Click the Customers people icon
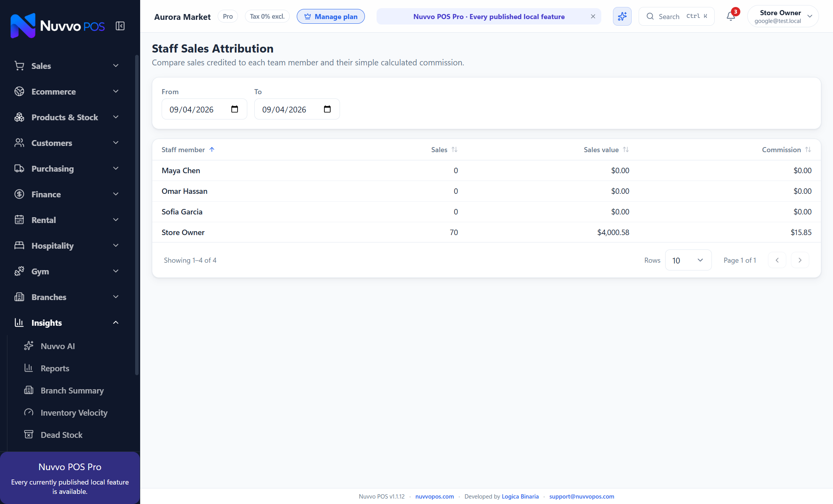The width and height of the screenshot is (833, 504). click(x=19, y=143)
